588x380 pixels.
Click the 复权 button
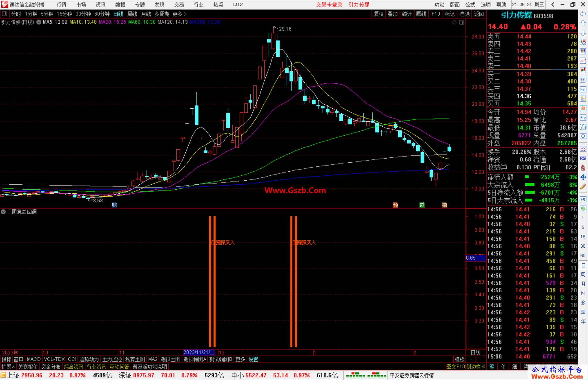[379, 14]
